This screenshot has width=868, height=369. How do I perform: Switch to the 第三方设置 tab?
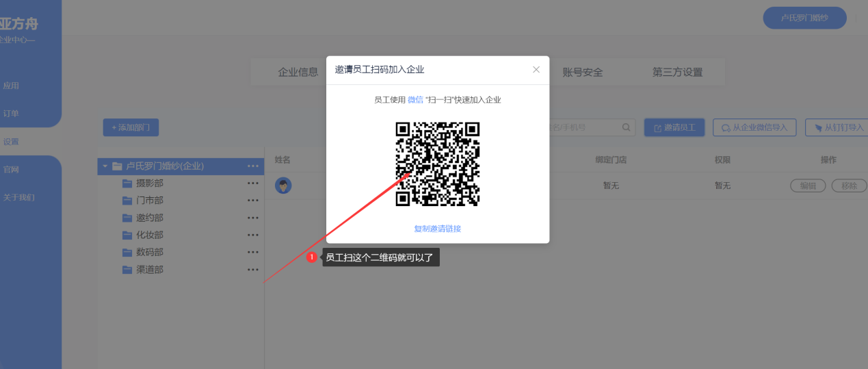pyautogui.click(x=677, y=73)
